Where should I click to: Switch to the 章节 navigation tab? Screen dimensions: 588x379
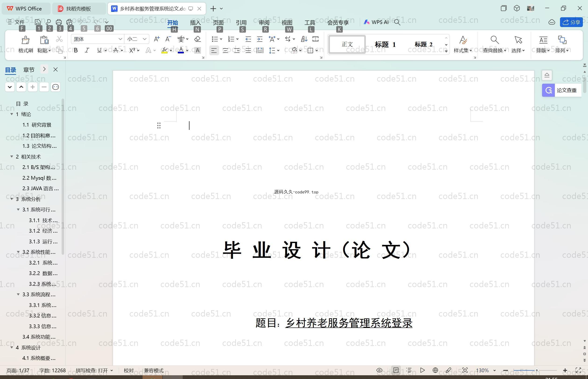[x=29, y=70]
